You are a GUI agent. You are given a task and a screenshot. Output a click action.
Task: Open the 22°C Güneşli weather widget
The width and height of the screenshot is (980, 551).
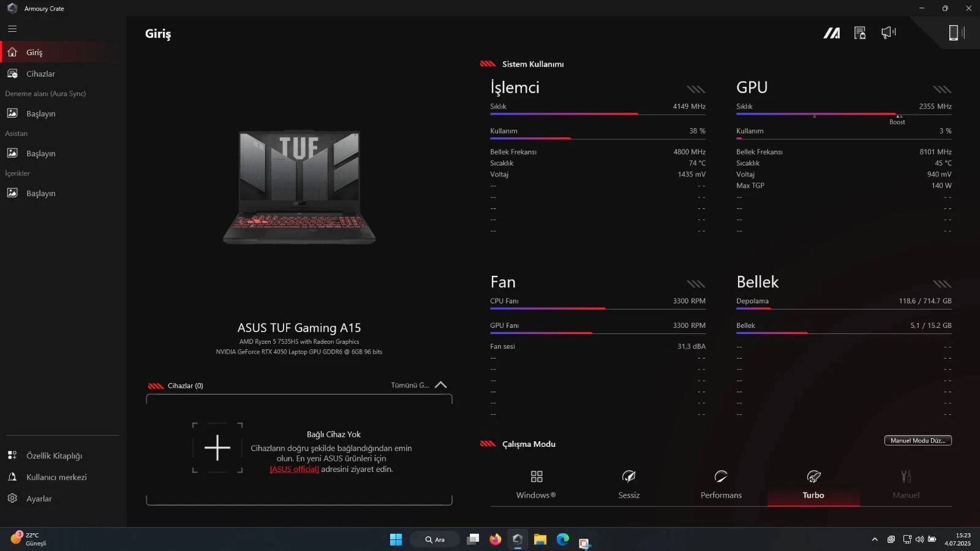click(x=29, y=539)
